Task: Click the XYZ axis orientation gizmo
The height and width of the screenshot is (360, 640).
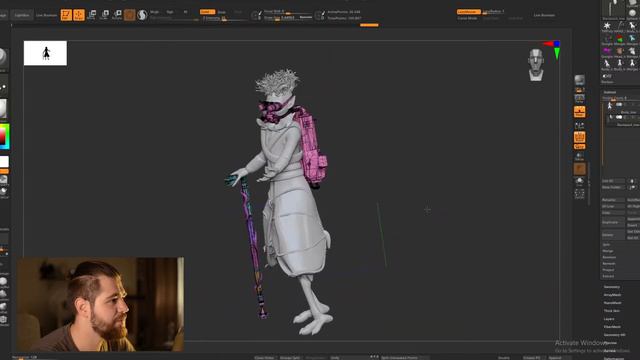Action: pos(554,49)
